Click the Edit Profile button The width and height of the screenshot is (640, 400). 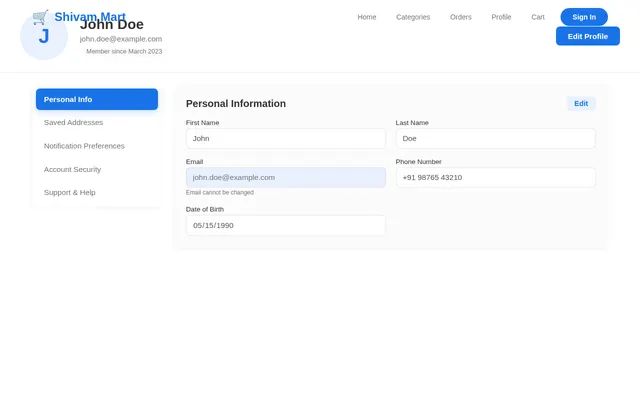(587, 36)
